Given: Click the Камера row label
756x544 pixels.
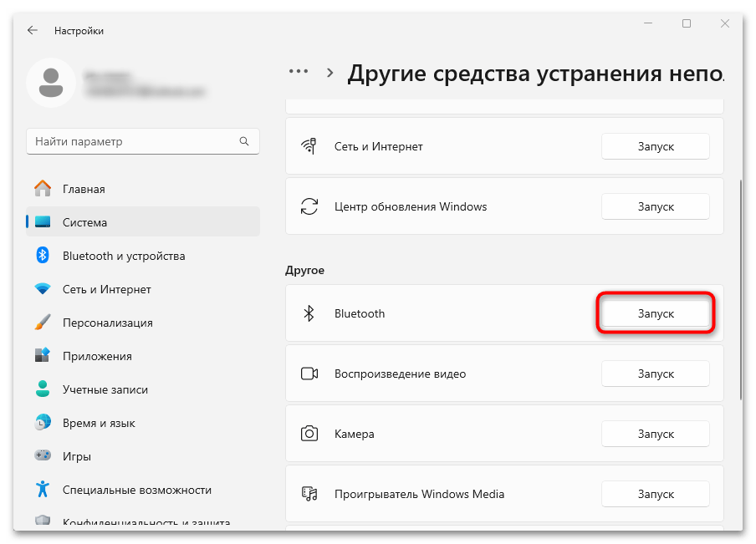Looking at the screenshot, I should pos(354,434).
